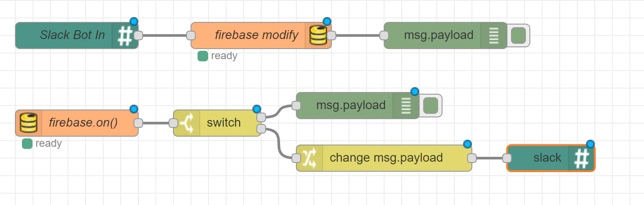This screenshot has height=205, width=644.
Task: Select wire from firebase modify to debug node
Action: click(x=358, y=35)
